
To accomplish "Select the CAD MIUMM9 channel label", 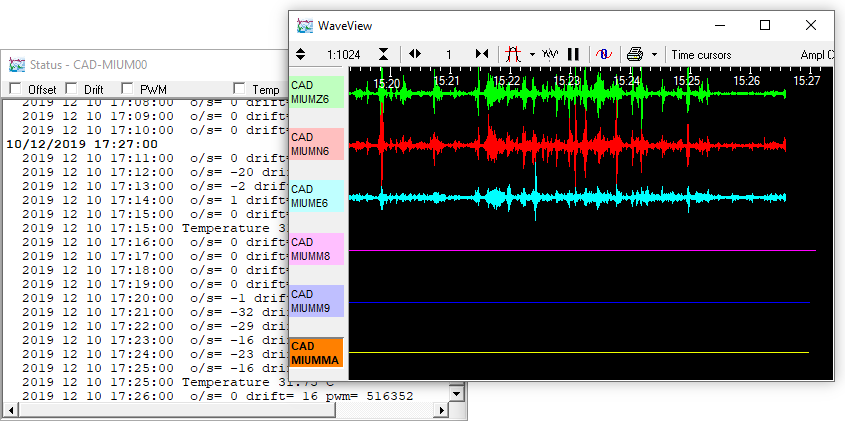I will tap(316, 301).
